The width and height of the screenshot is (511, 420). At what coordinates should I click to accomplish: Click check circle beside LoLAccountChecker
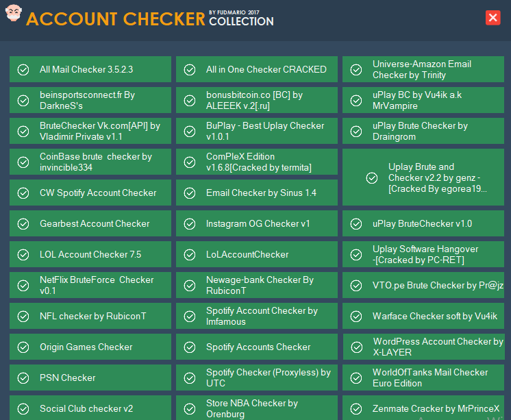pyautogui.click(x=190, y=255)
